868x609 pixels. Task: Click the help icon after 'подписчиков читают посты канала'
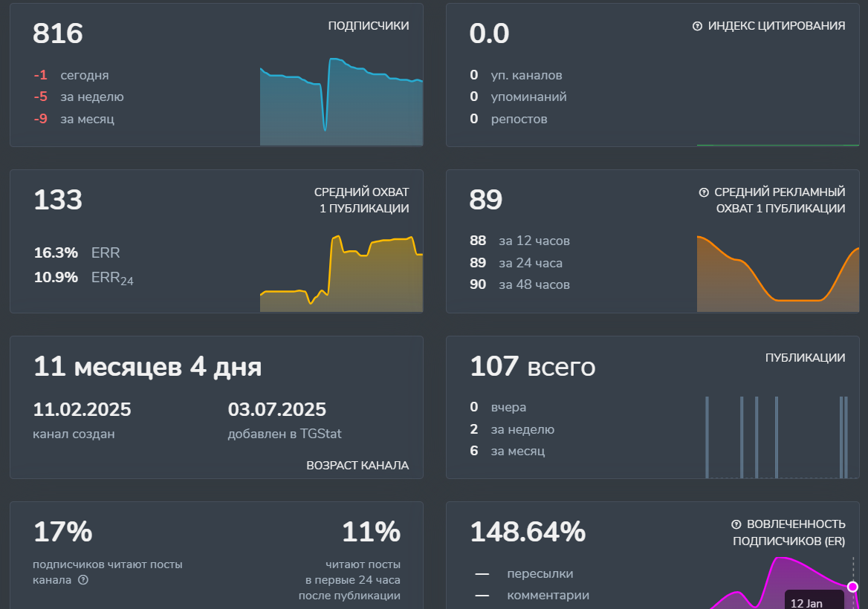click(83, 580)
